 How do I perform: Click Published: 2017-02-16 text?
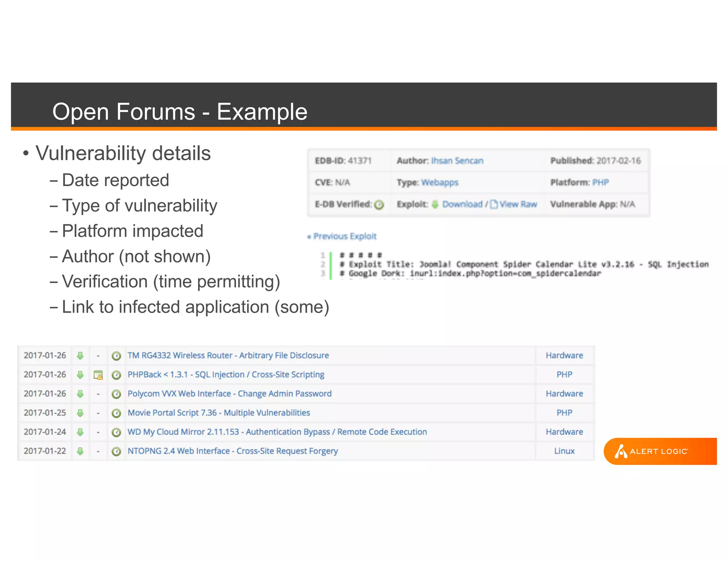(596, 161)
